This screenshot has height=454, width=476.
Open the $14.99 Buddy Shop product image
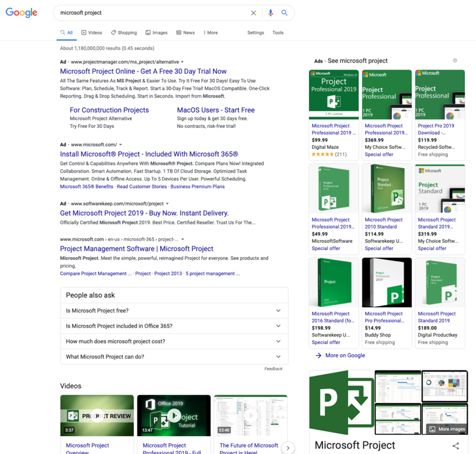(x=387, y=283)
